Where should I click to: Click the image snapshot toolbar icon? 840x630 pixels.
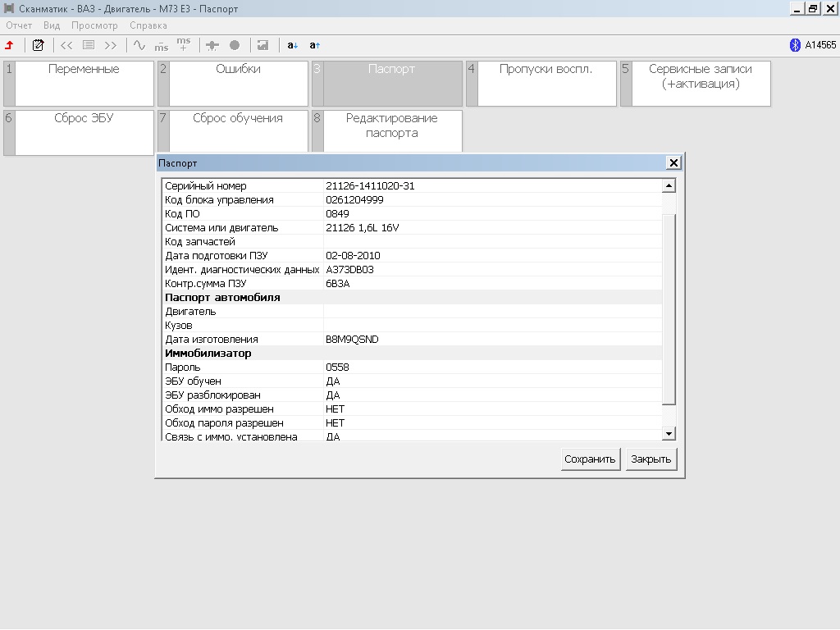(x=262, y=46)
